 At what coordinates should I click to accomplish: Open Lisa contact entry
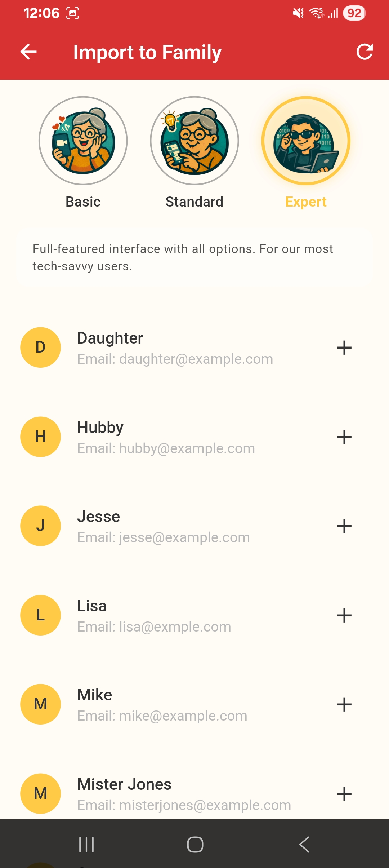point(154,616)
